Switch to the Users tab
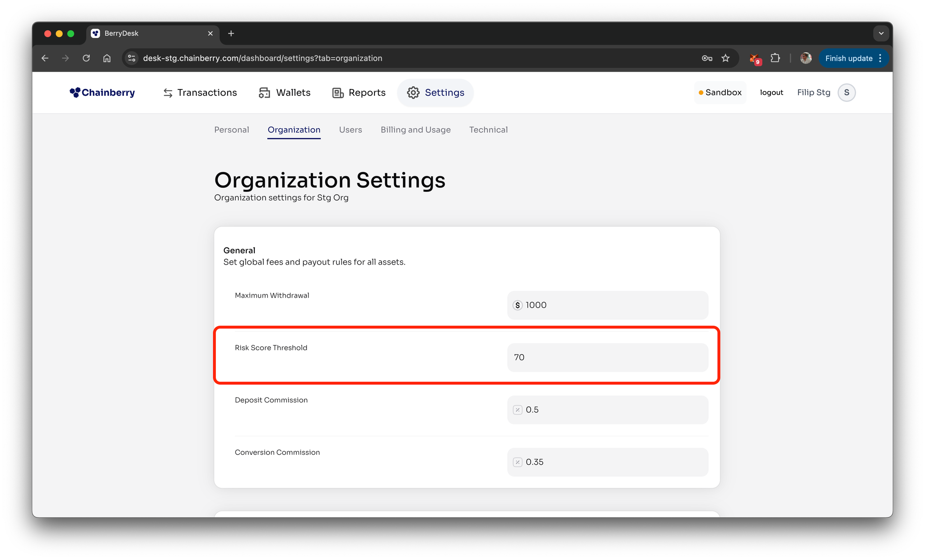Viewport: 925px width, 560px height. 350,130
